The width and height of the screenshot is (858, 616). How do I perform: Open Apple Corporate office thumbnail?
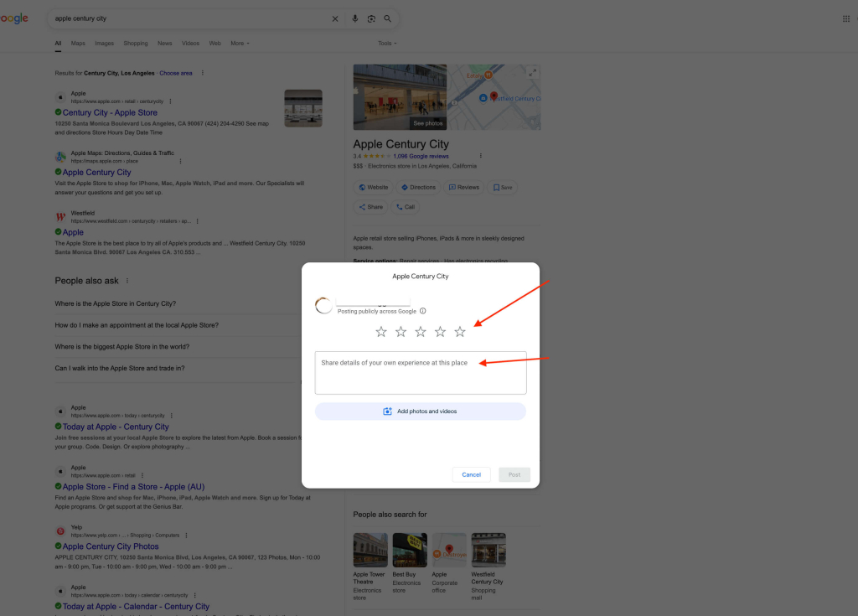pyautogui.click(x=449, y=550)
